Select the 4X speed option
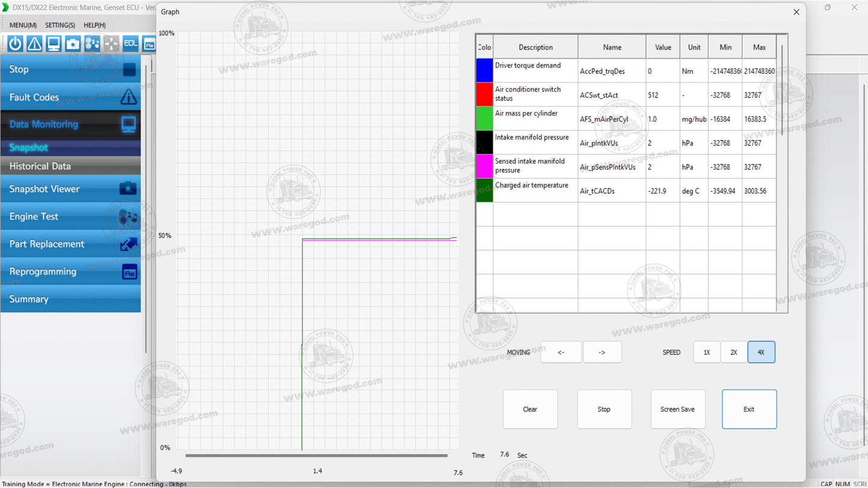This screenshot has width=868, height=488. pyautogui.click(x=761, y=352)
